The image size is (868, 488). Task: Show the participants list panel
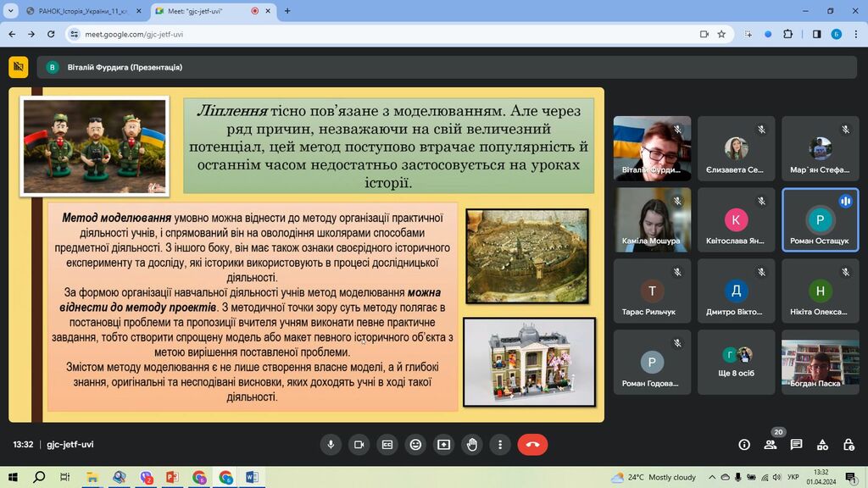tap(770, 444)
